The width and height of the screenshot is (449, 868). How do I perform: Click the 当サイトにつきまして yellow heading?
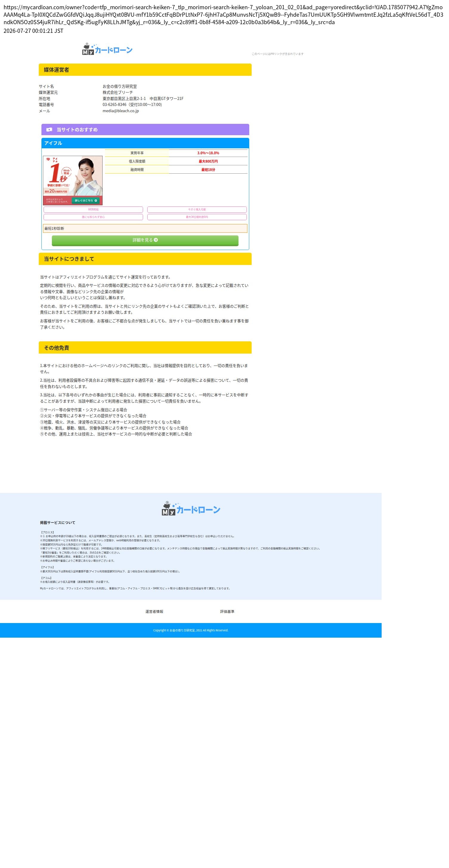point(145,259)
